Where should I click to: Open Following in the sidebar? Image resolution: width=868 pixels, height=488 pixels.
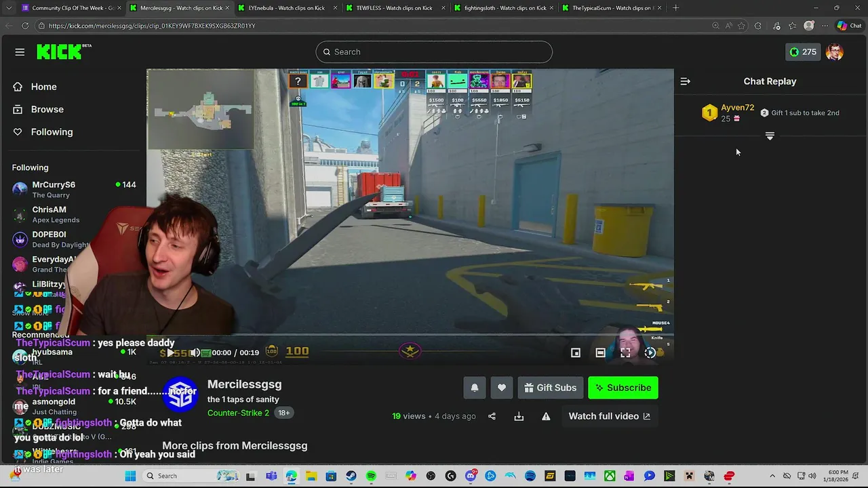coord(52,132)
